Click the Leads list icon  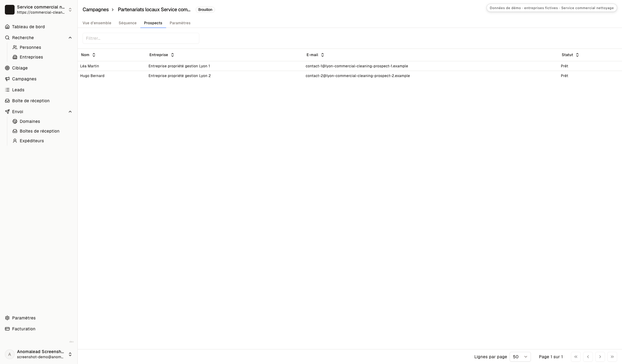[7, 90]
